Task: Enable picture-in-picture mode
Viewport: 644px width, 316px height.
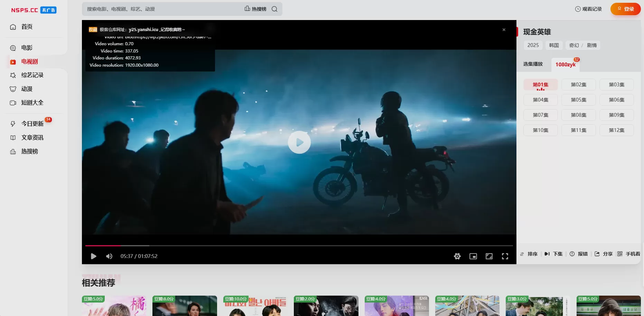Action: 473,256
